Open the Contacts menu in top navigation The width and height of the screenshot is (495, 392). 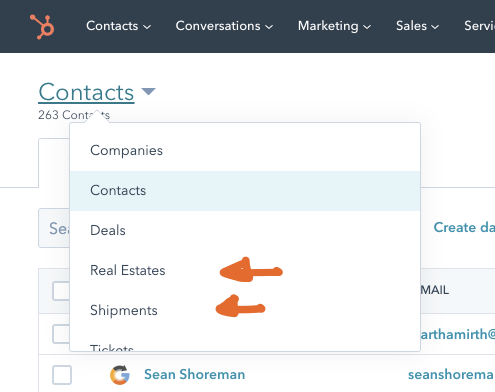tap(118, 26)
